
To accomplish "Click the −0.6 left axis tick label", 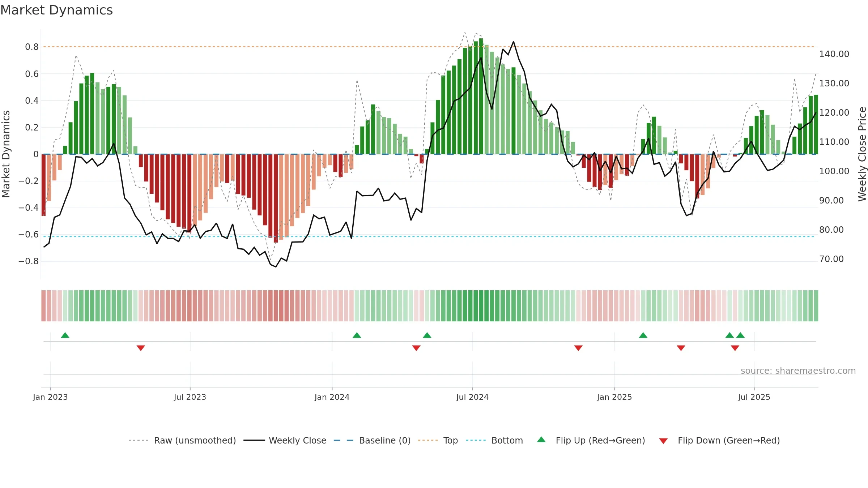I will click(x=29, y=235).
